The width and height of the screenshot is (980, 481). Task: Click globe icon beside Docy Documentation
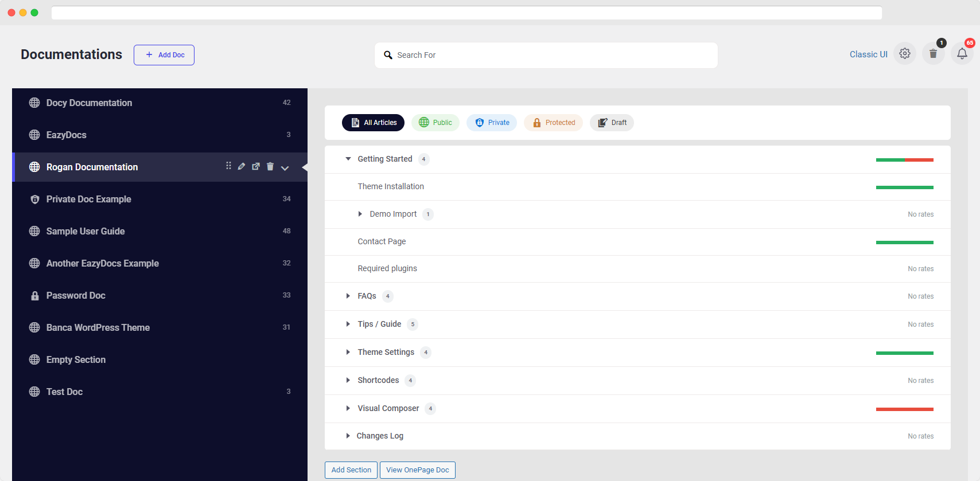[34, 103]
